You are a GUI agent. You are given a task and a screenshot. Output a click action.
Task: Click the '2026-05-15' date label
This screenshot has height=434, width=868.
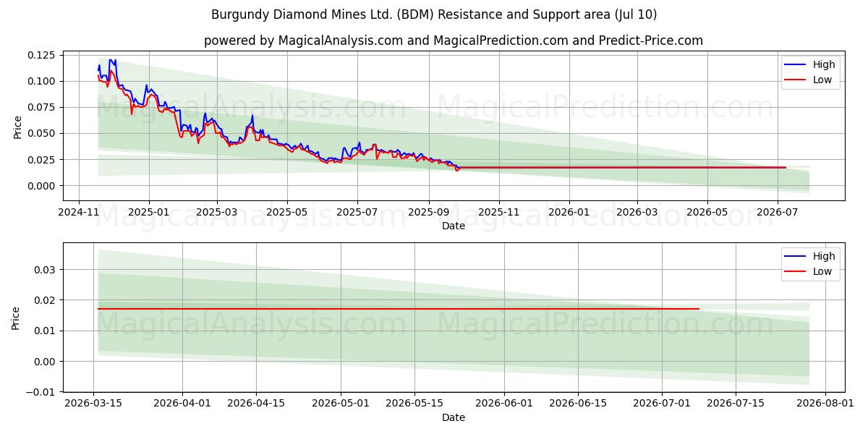(414, 405)
